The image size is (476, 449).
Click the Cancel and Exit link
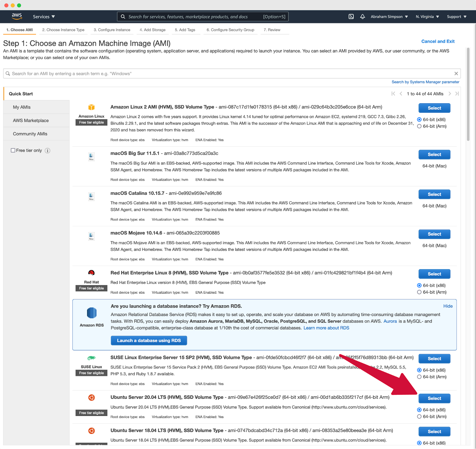coord(438,41)
